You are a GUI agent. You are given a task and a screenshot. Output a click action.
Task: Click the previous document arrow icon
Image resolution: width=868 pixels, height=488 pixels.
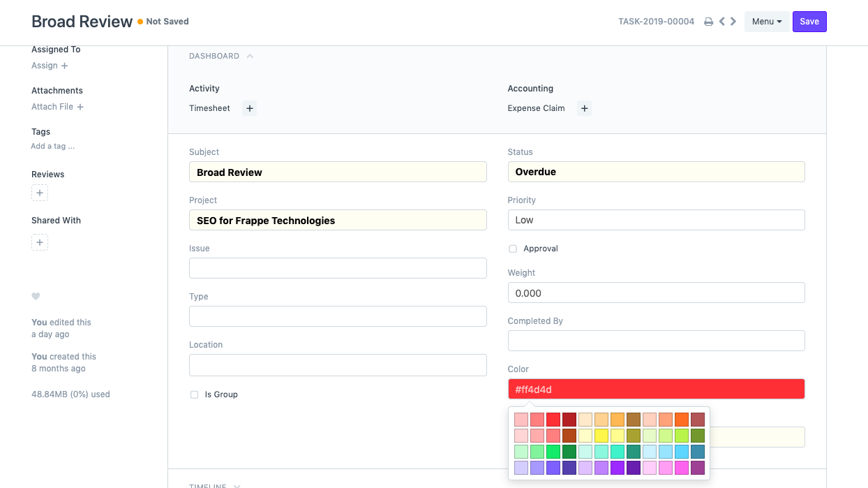[x=721, y=21]
